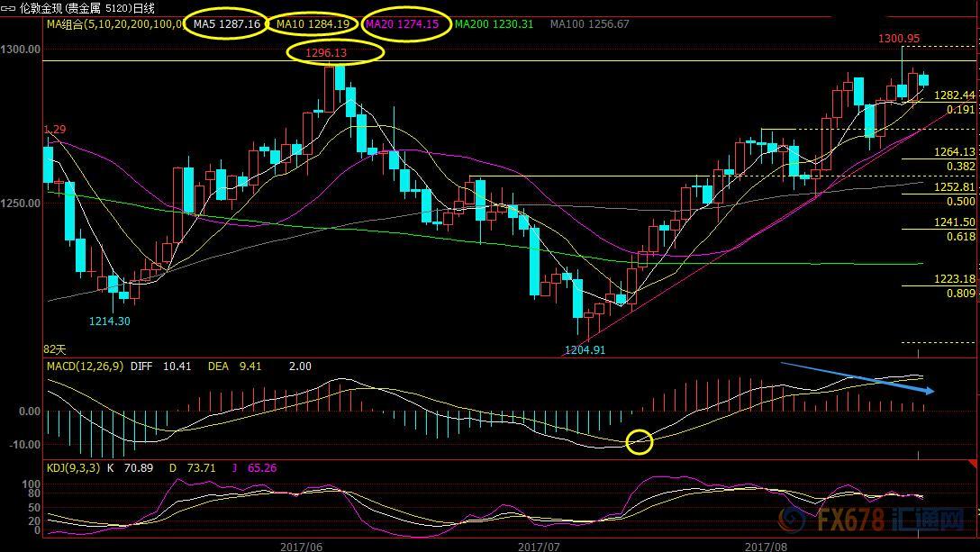Click the 1204.91 low price marker
Viewport: 980px width, 552px height.
(585, 349)
